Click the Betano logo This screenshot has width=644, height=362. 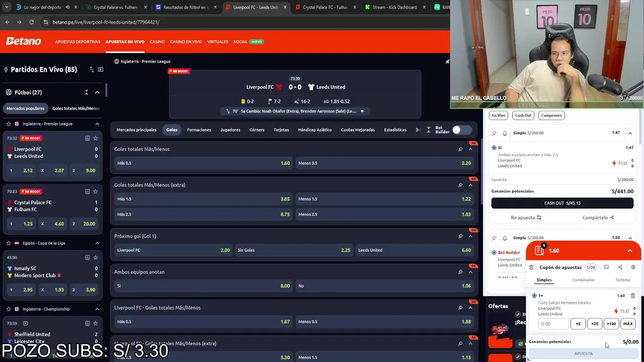(x=24, y=41)
